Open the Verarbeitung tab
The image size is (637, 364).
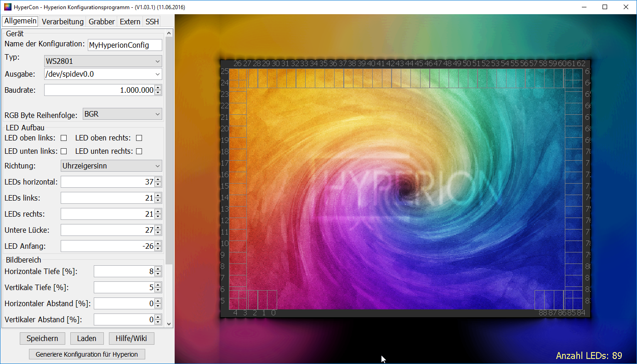tap(63, 22)
